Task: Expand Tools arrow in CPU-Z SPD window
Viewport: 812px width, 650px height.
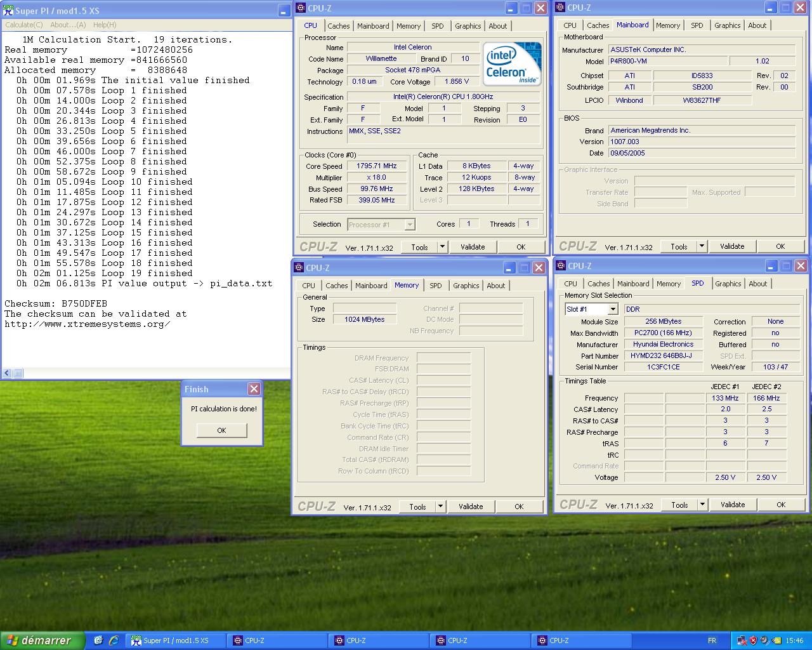Action: click(702, 505)
